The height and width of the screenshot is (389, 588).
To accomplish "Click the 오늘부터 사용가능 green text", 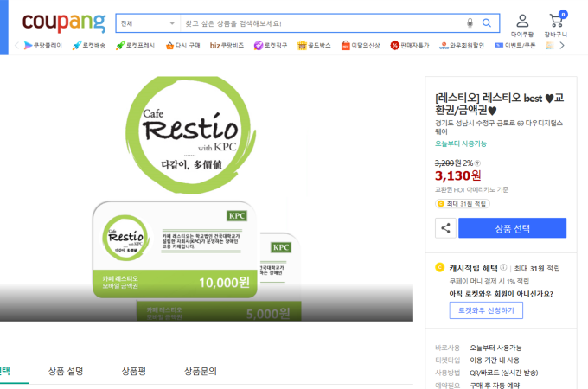I will point(461,143).
